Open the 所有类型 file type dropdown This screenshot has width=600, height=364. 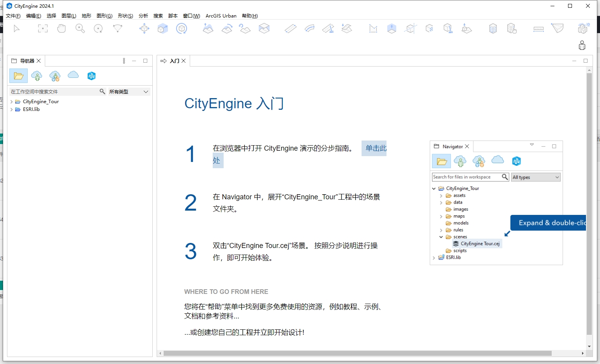click(129, 91)
